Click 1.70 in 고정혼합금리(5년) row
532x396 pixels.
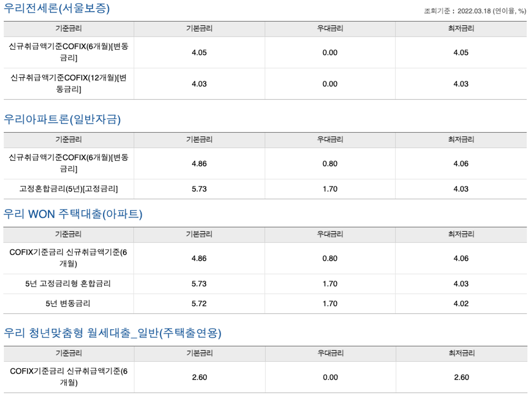(330, 189)
